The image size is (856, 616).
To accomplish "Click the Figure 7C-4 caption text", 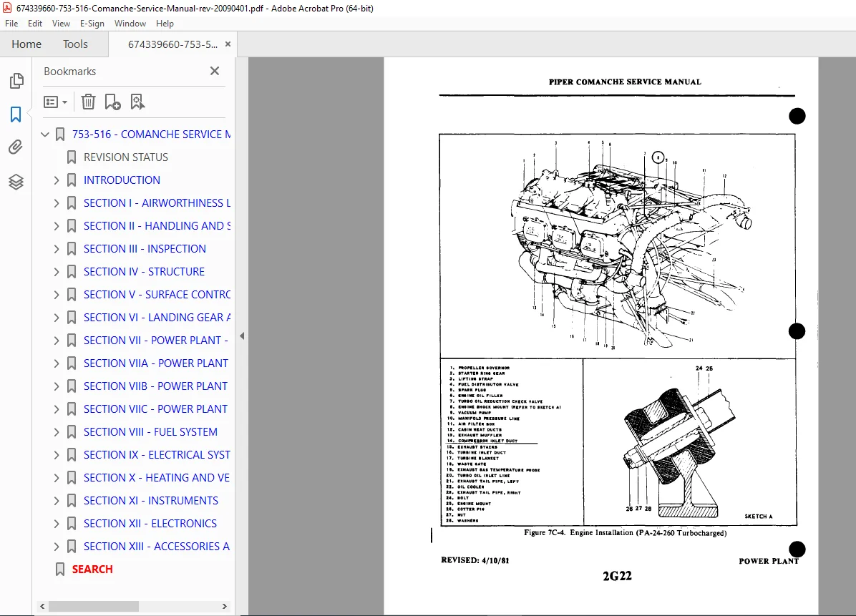I will click(x=625, y=533).
